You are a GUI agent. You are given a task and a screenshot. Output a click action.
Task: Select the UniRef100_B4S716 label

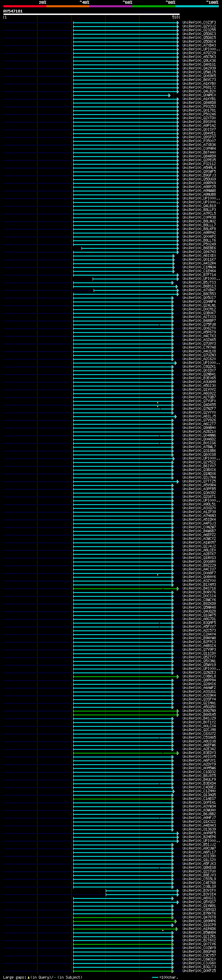(x=199, y=589)
